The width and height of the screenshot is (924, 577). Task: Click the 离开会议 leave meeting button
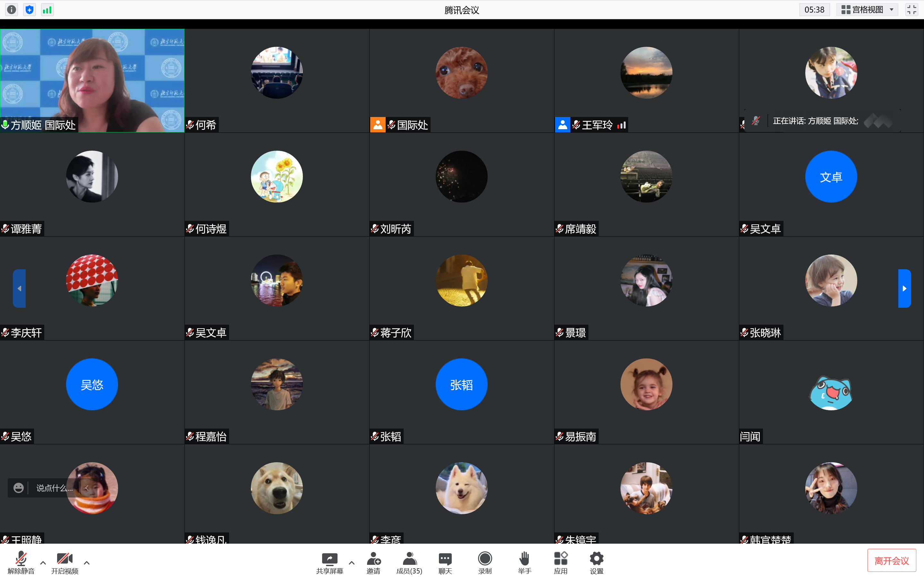(892, 560)
